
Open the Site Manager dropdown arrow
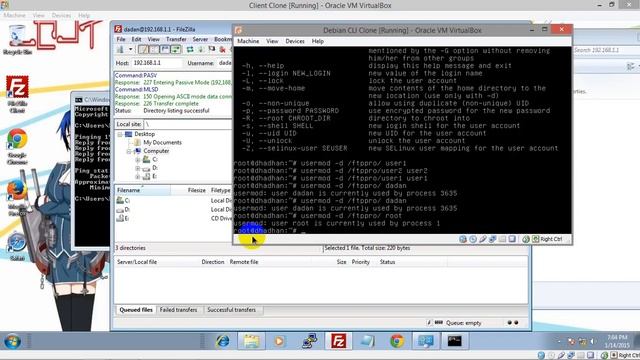coord(130,50)
